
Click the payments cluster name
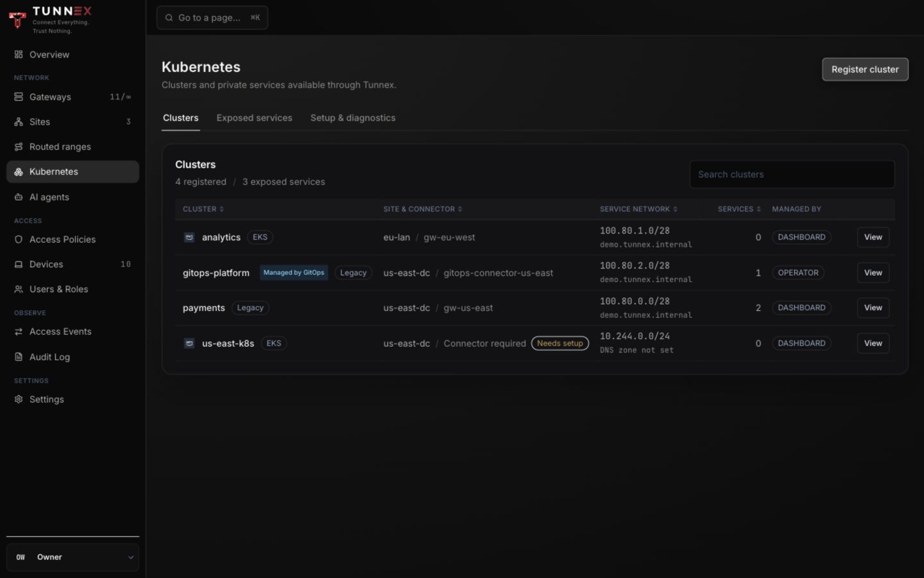click(x=204, y=308)
